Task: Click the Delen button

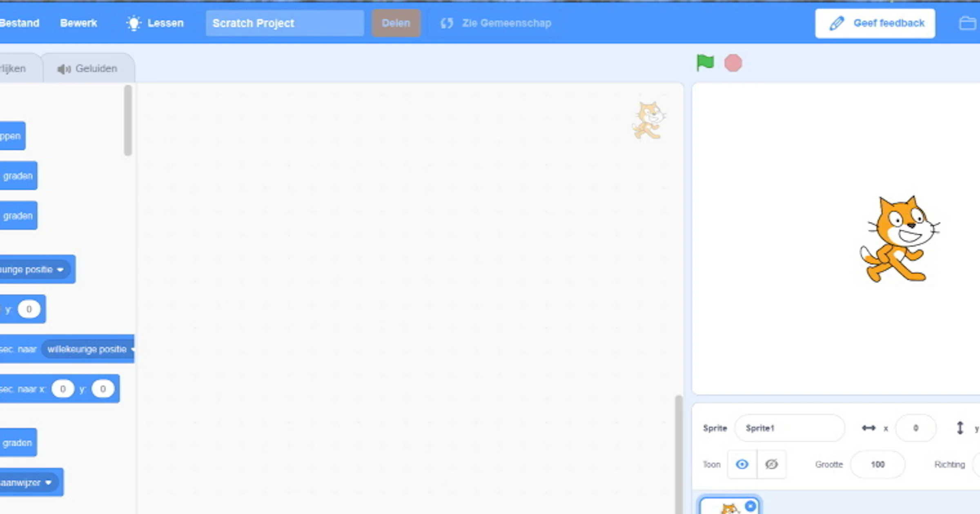Action: click(x=396, y=23)
